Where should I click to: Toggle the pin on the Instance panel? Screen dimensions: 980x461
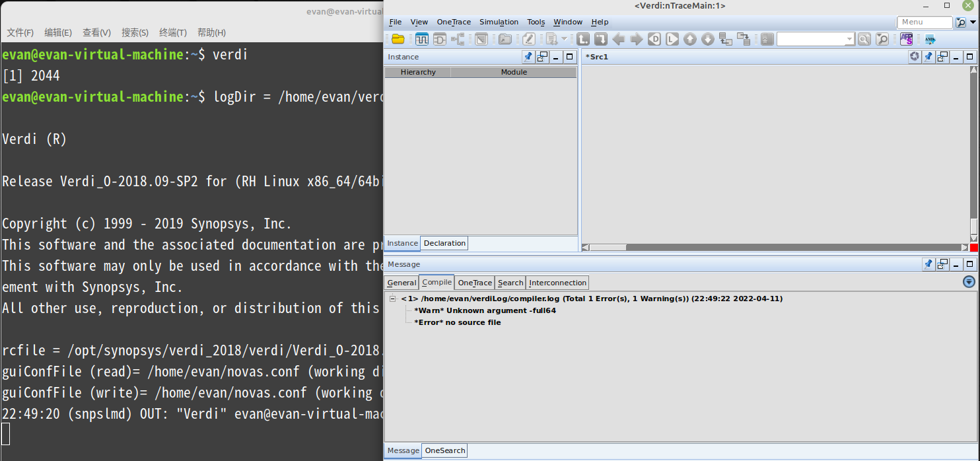point(528,57)
